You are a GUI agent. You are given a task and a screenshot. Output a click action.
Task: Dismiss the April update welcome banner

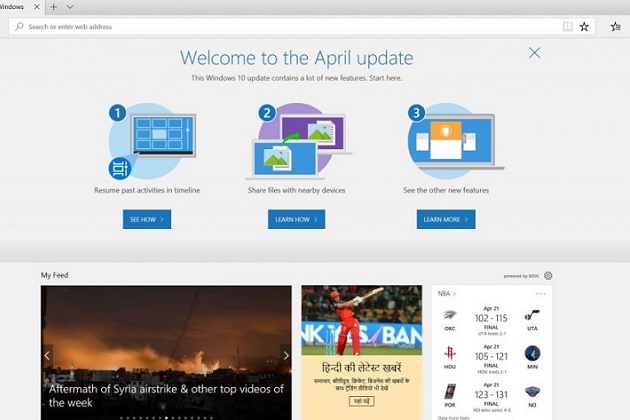coord(534,53)
